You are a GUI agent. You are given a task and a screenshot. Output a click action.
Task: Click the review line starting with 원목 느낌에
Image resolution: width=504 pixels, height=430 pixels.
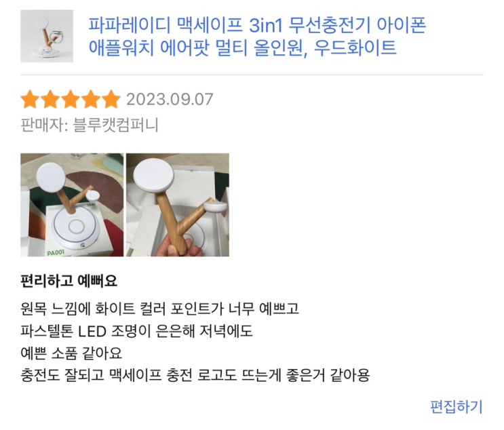click(x=159, y=309)
